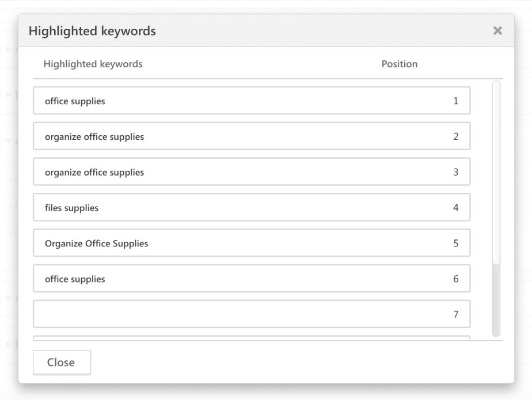Select organize office supplies row at position 3
532x400 pixels.
[x=252, y=172]
